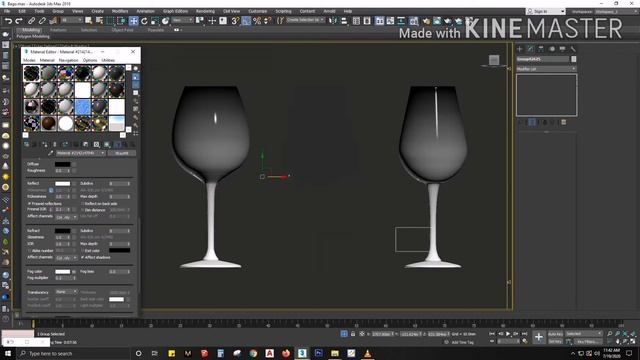This screenshot has width=640, height=360.
Task: Open the Modifier List dropdown
Action: coord(546,69)
